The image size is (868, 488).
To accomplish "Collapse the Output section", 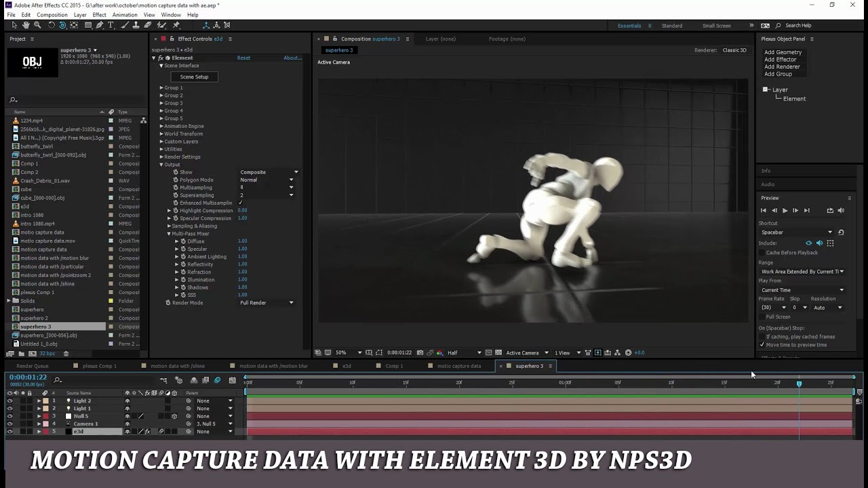I will pyautogui.click(x=161, y=165).
